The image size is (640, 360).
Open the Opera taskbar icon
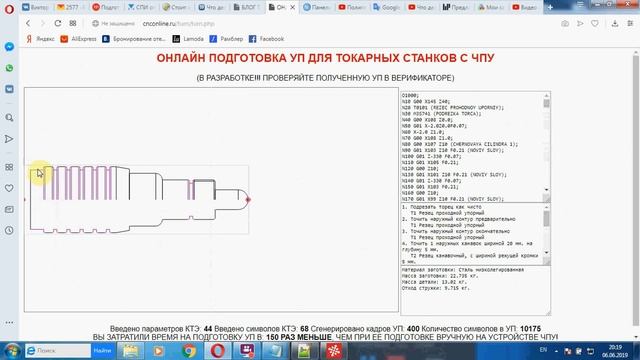point(218,351)
